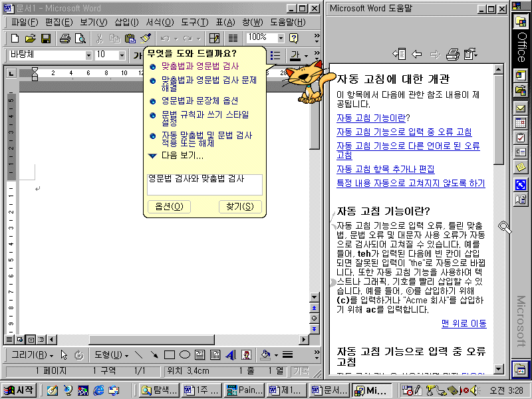Click the Help window vertical scrollbar thumb
This screenshot has height=399, width=532.
(498, 120)
